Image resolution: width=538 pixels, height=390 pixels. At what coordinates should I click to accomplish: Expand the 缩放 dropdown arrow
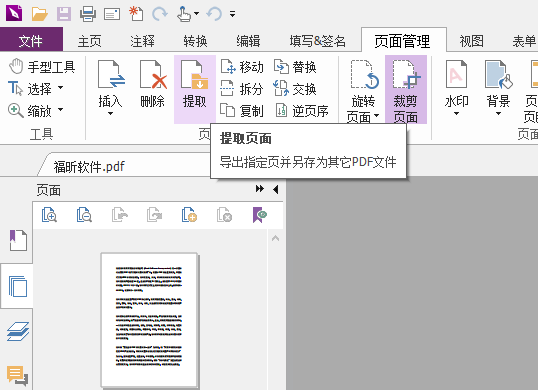[x=60, y=109]
